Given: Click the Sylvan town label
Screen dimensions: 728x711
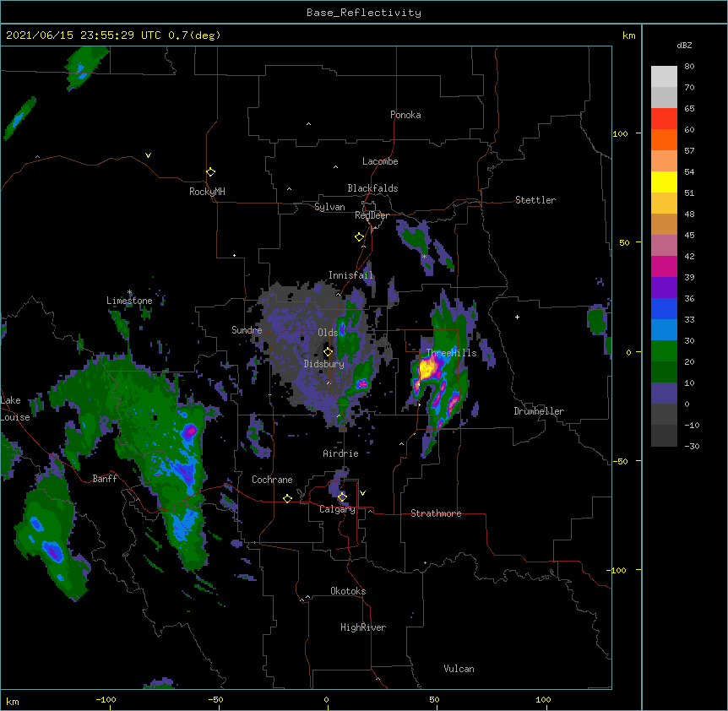Looking at the screenshot, I should pyautogui.click(x=329, y=207).
